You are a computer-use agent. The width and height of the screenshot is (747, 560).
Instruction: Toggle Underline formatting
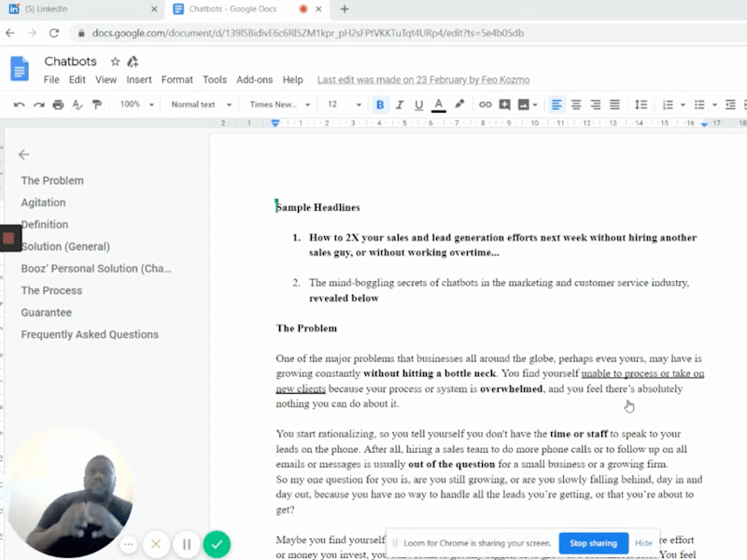(418, 105)
